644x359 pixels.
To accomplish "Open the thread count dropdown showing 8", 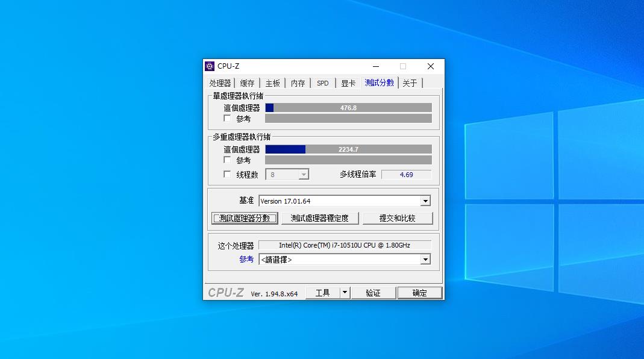I will pos(304,174).
